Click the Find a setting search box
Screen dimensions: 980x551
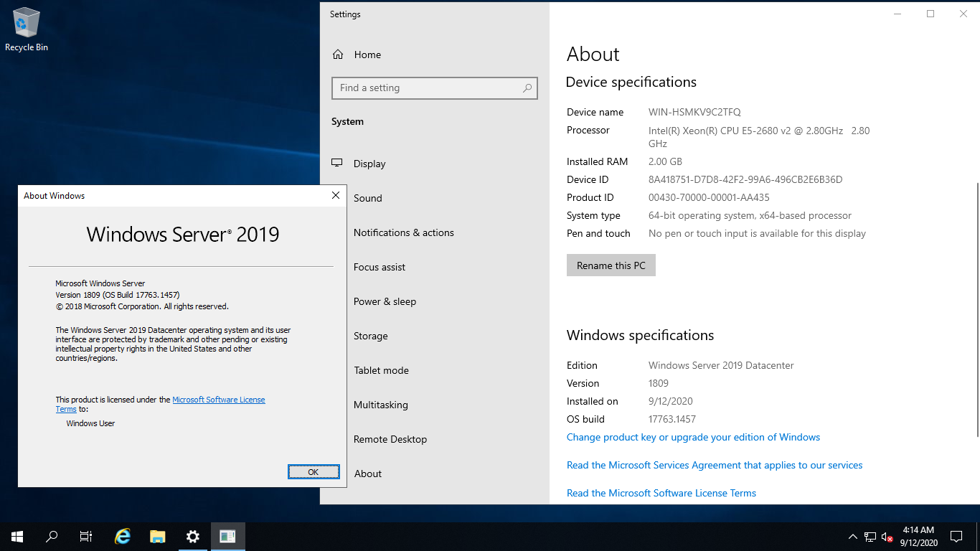[435, 88]
